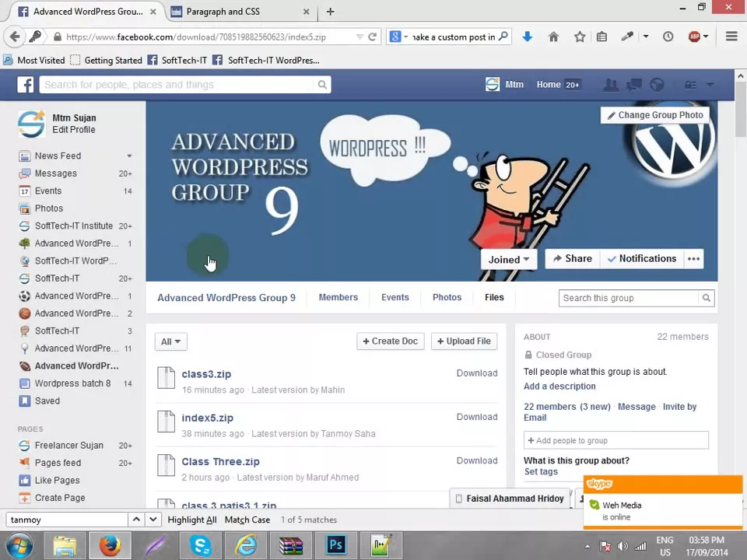The image size is (747, 560).
Task: Click the Firefox back arrow button
Action: [14, 37]
